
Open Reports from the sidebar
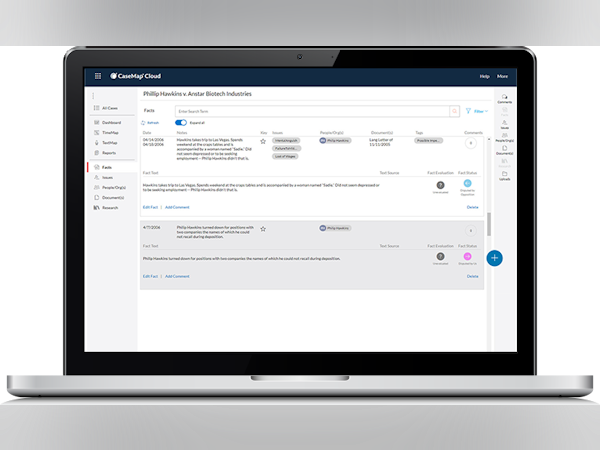[x=105, y=153]
